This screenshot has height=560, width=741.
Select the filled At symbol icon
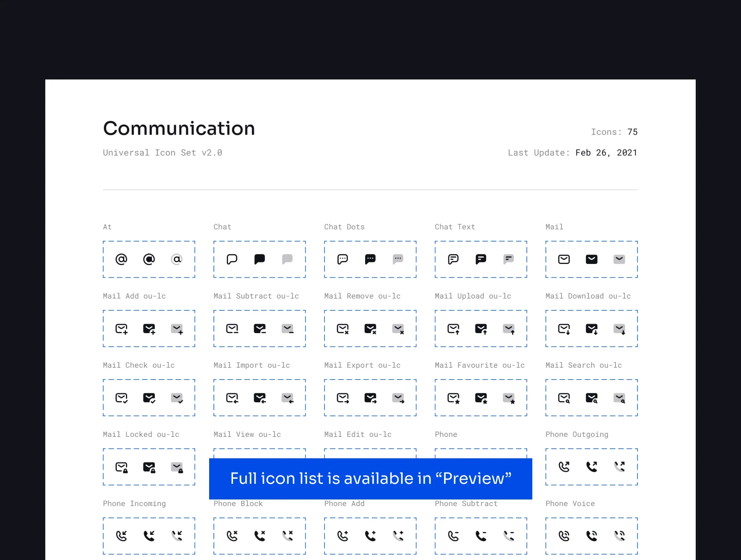[149, 259]
